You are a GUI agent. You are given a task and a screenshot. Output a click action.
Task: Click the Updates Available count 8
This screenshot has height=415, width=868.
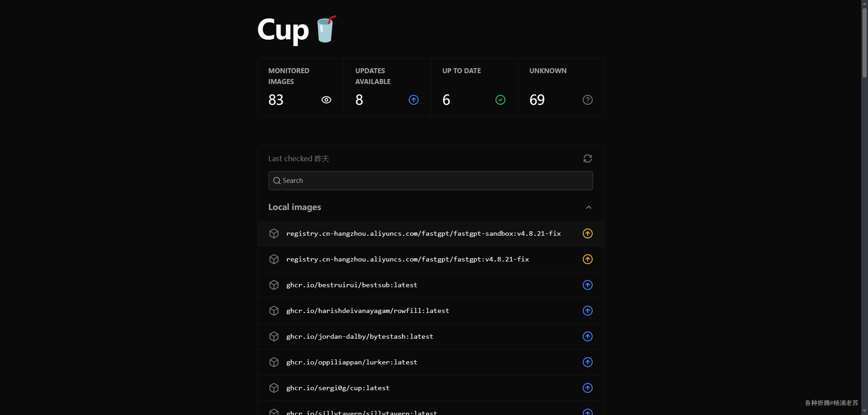pos(359,100)
